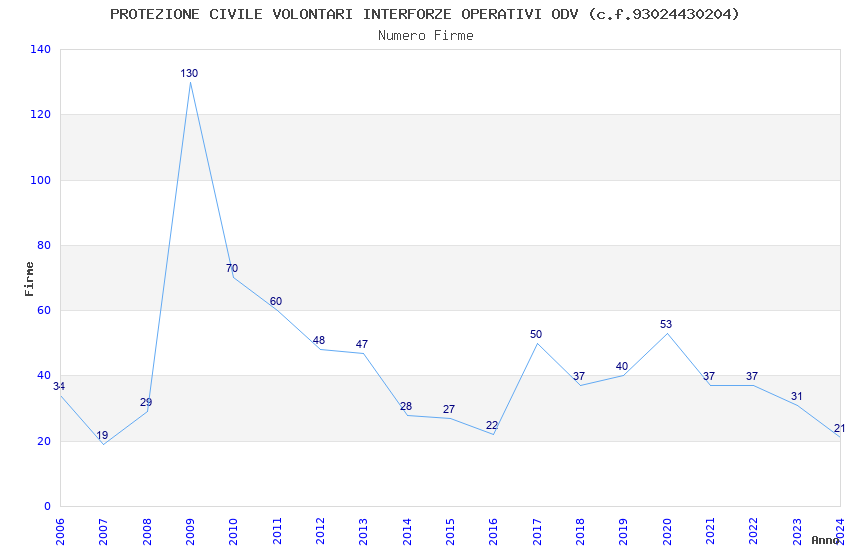Click the 100 y-axis value
Viewport: 850px width, 550px height.
41,180
